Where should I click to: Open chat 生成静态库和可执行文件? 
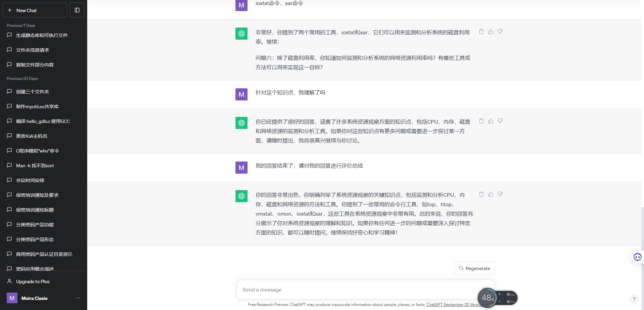pyautogui.click(x=44, y=35)
